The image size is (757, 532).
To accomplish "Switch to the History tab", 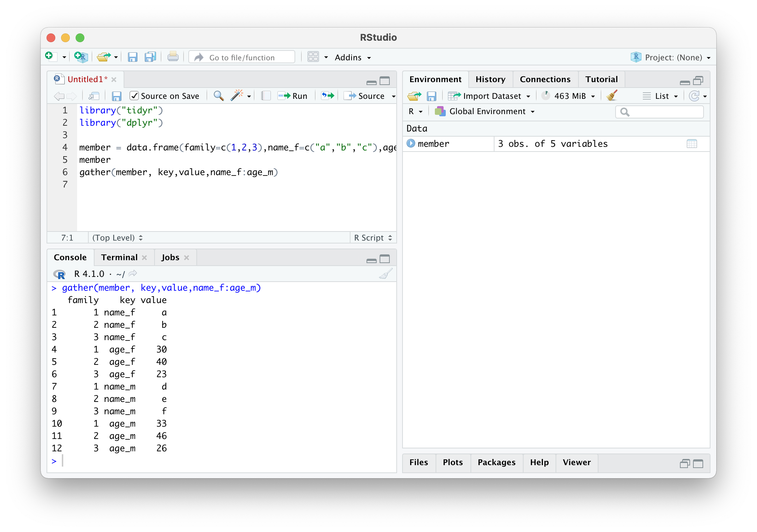I will point(490,79).
